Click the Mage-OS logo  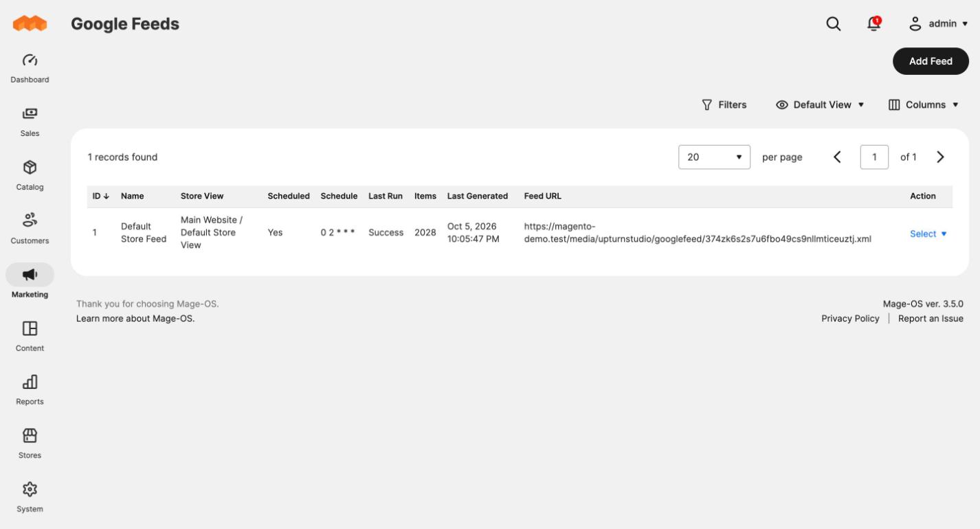30,23
